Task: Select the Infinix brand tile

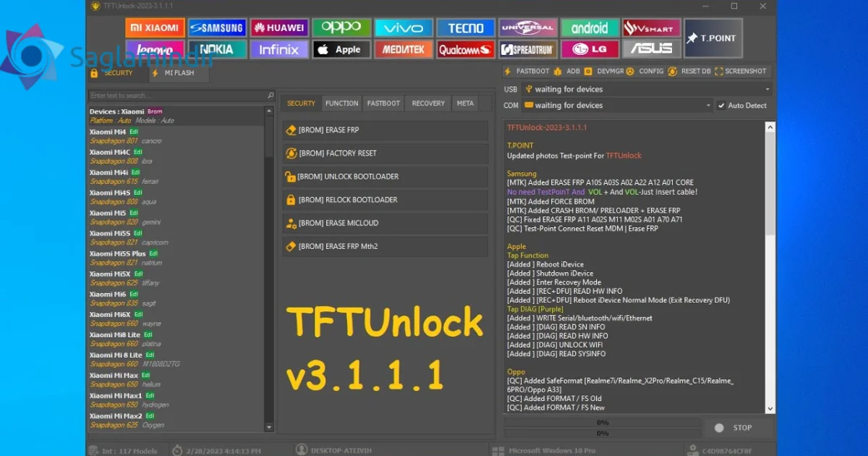Action: pos(279,49)
